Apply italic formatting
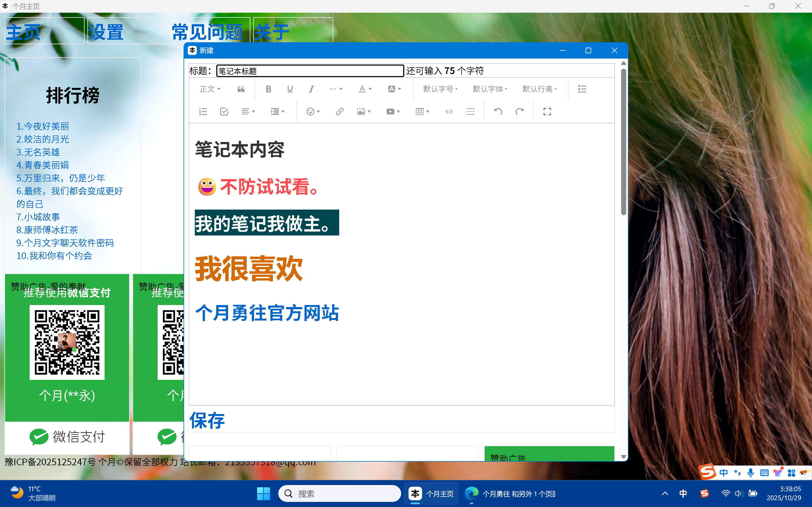The image size is (812, 507). tap(311, 89)
